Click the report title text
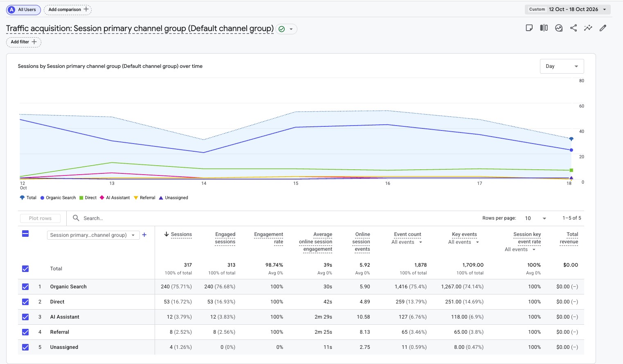 (140, 29)
